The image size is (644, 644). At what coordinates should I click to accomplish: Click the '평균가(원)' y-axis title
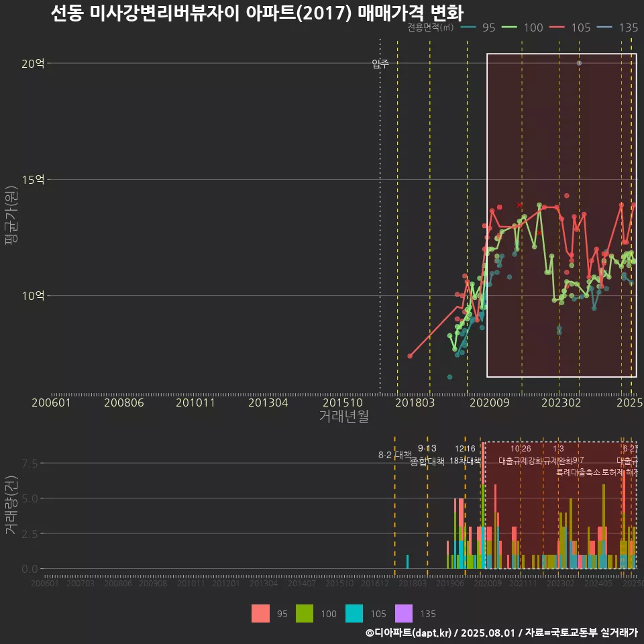pyautogui.click(x=11, y=215)
